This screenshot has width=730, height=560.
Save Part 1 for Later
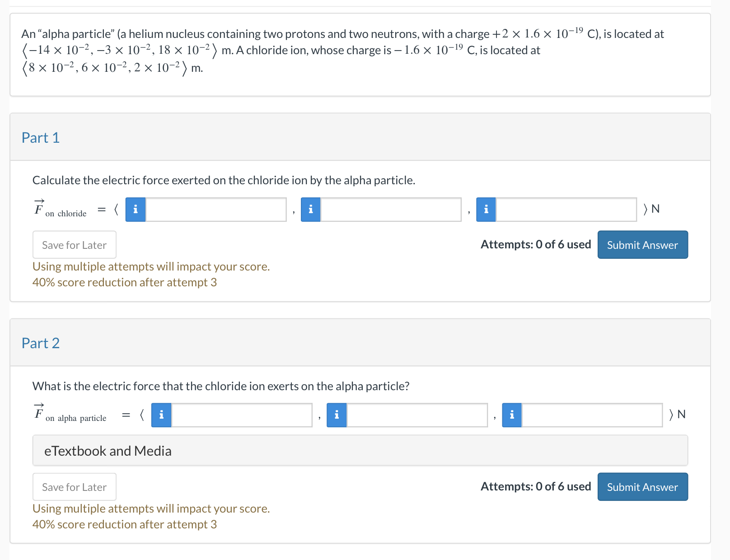[74, 244]
